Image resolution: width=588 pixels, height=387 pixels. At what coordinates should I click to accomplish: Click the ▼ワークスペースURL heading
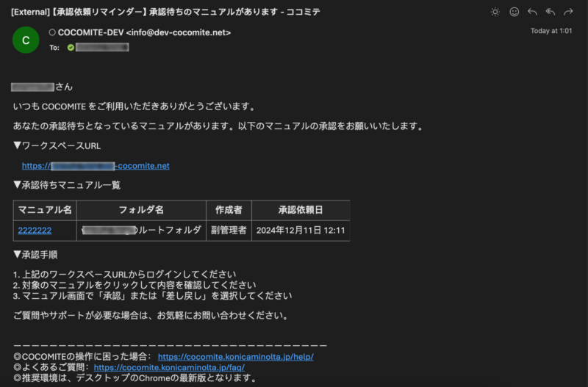[57, 145]
